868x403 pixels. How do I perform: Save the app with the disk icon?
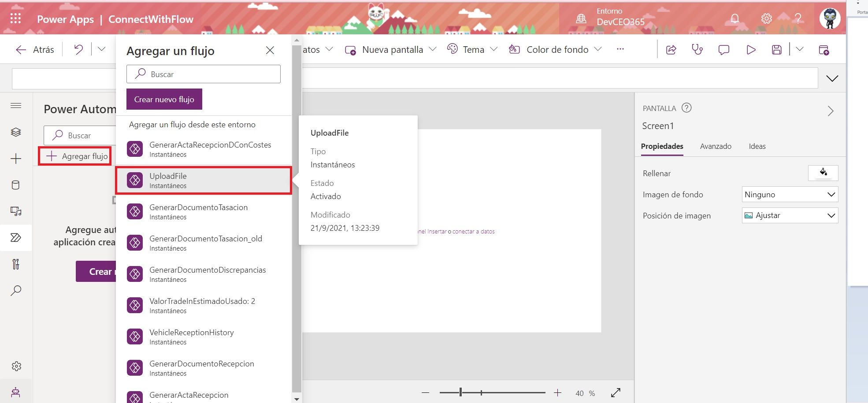click(777, 50)
